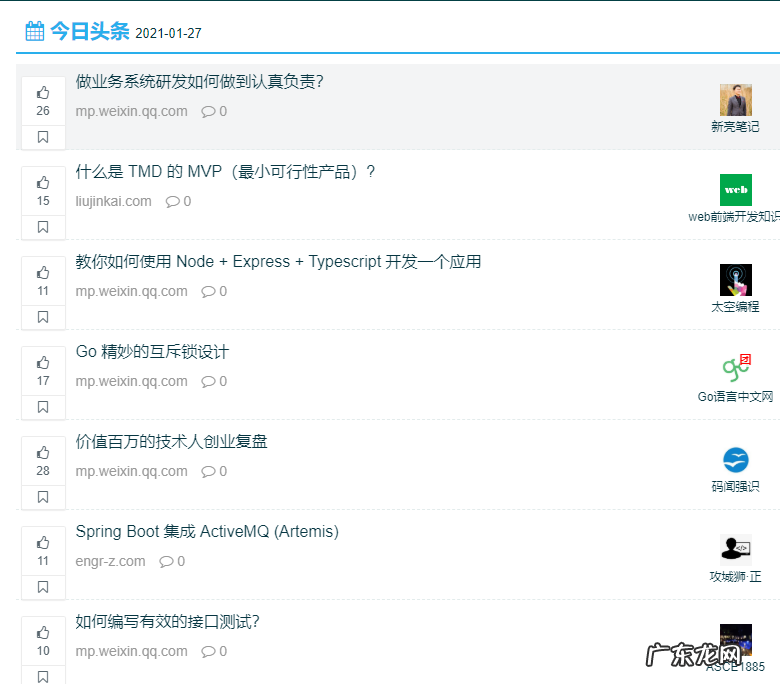Visit author name 新亮笔记
Screen dimensions: 780x684
[x=735, y=127]
